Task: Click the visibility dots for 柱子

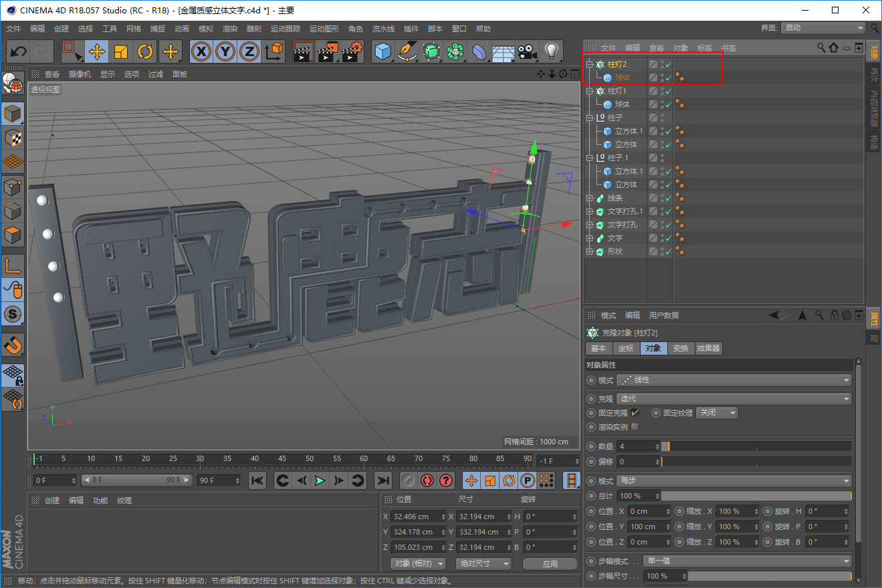Action: click(x=662, y=118)
